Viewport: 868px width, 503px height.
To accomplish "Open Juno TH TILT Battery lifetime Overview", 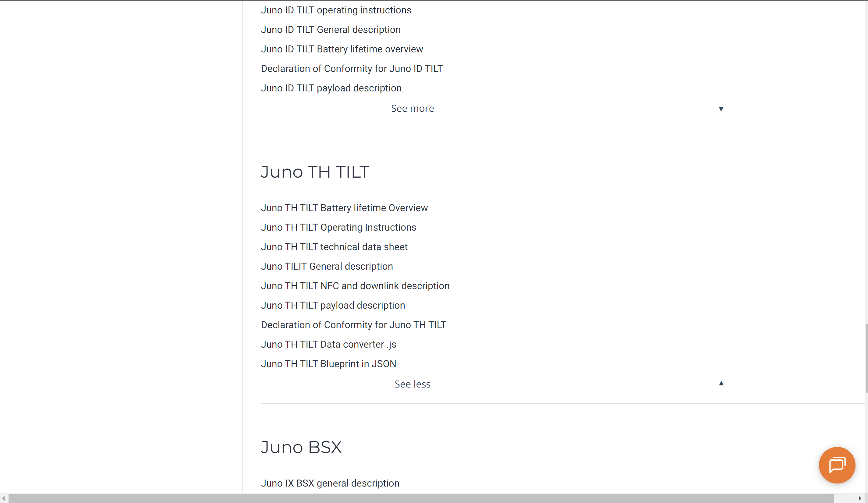I will click(x=344, y=208).
